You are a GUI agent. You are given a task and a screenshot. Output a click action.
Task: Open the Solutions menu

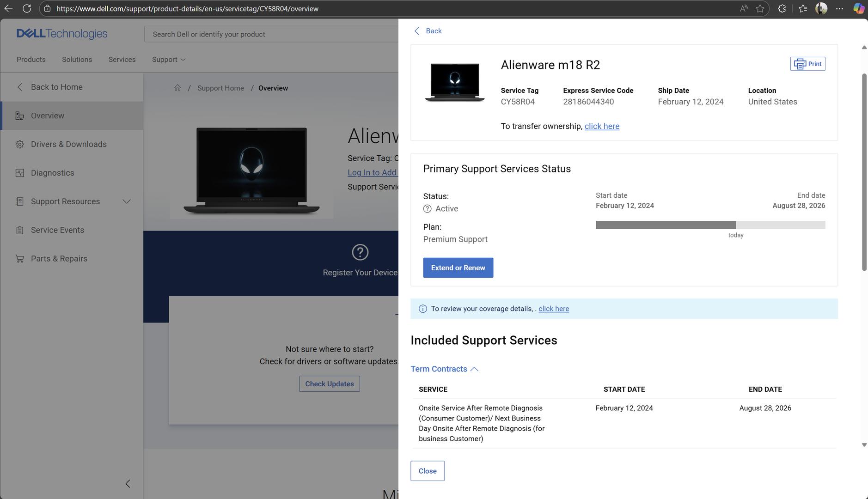click(x=77, y=60)
